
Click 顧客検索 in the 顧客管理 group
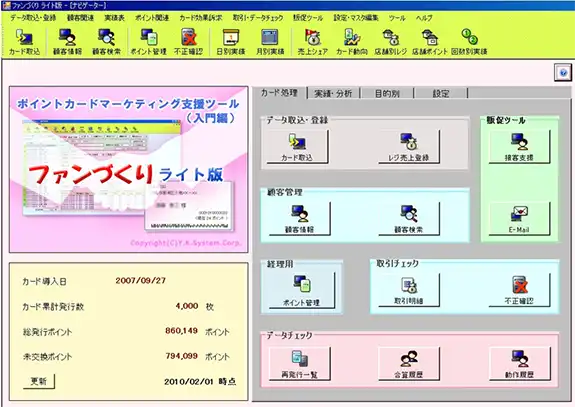409,219
